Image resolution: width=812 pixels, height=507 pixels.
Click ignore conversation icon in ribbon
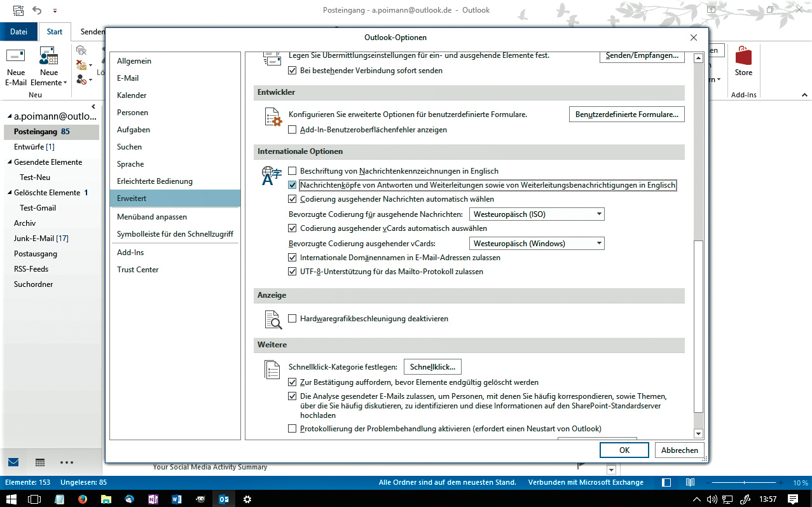click(81, 50)
